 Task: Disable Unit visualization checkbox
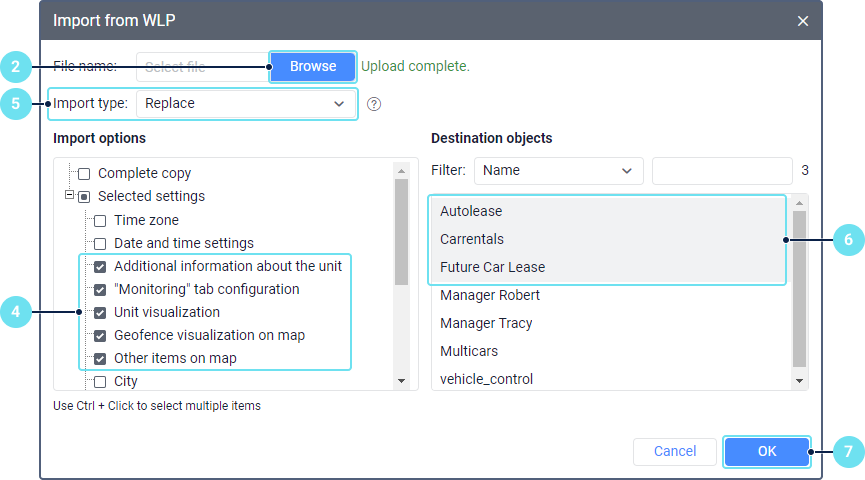[100, 313]
